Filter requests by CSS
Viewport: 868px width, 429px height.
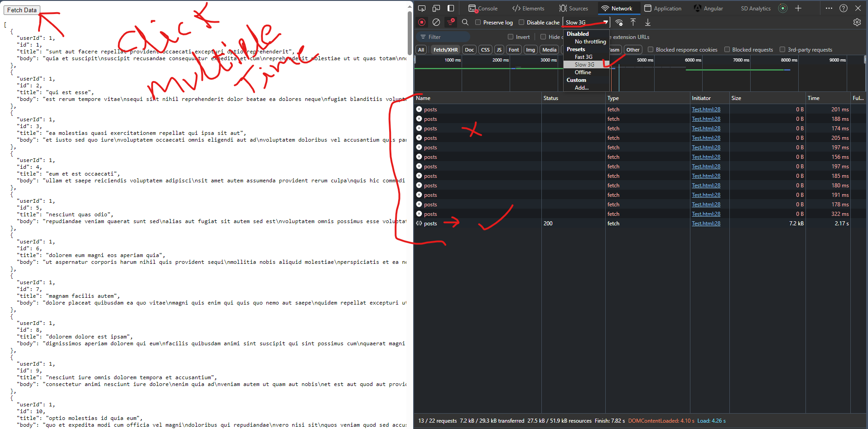(x=485, y=50)
